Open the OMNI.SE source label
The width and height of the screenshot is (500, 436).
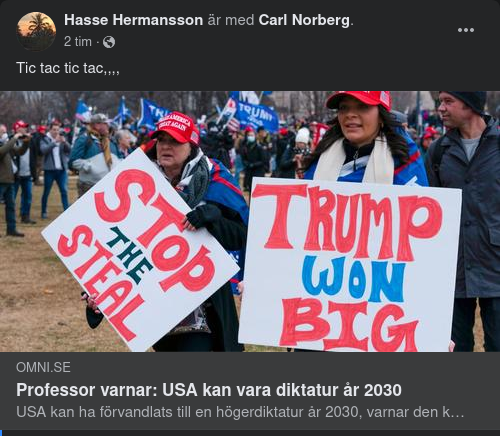pos(43,367)
